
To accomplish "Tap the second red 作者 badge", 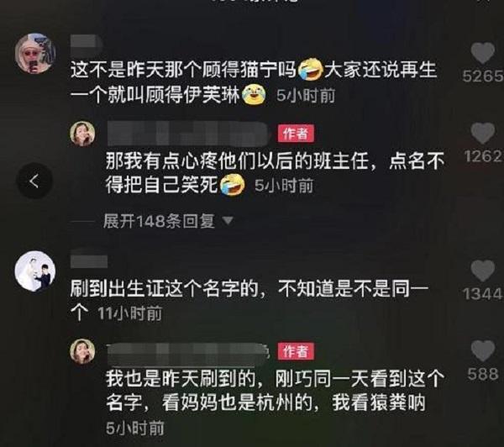I will (296, 351).
